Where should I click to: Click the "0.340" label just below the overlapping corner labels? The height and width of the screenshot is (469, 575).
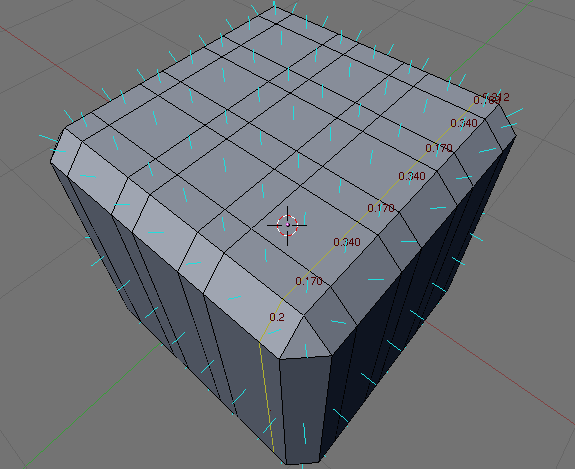[x=464, y=123]
